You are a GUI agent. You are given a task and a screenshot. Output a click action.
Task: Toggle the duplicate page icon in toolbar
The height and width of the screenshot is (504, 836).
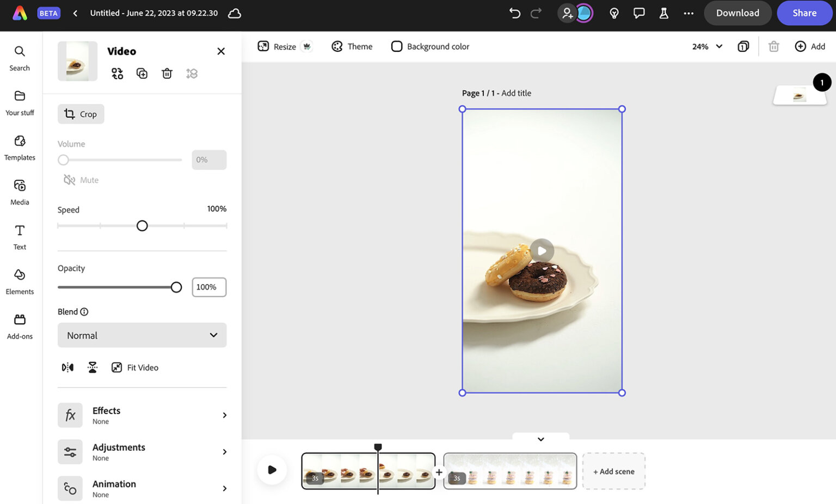(x=743, y=46)
